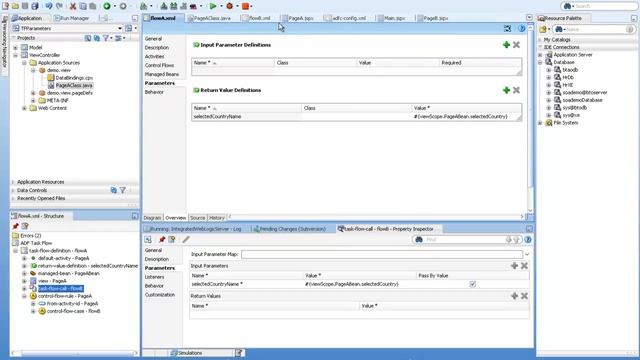Collapse the control-flow-rule - PageA node
640x360 pixels.
(24, 296)
